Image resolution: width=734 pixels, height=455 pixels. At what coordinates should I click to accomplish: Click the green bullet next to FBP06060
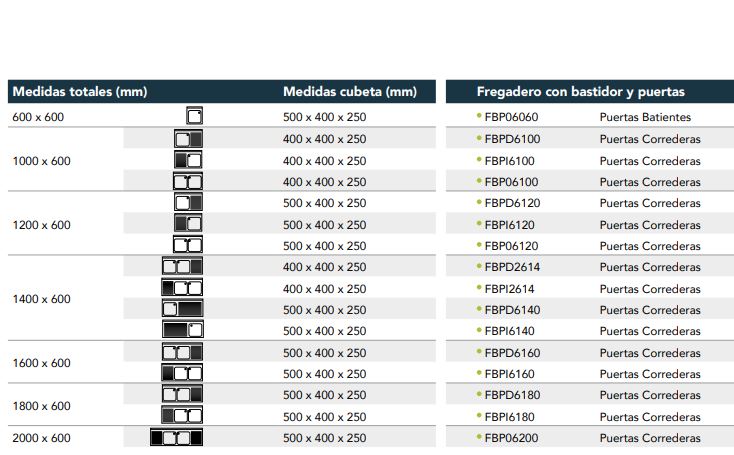click(x=479, y=116)
